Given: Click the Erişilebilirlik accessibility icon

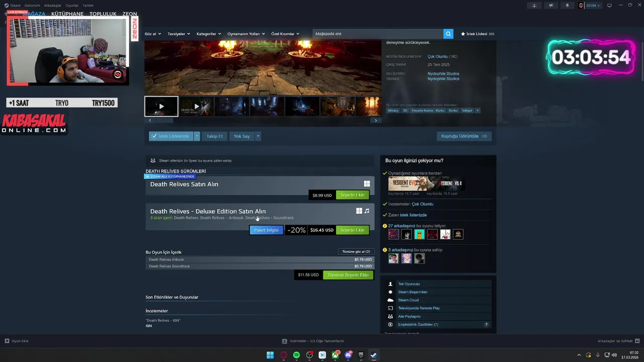Looking at the screenshot, I should pyautogui.click(x=390, y=324).
